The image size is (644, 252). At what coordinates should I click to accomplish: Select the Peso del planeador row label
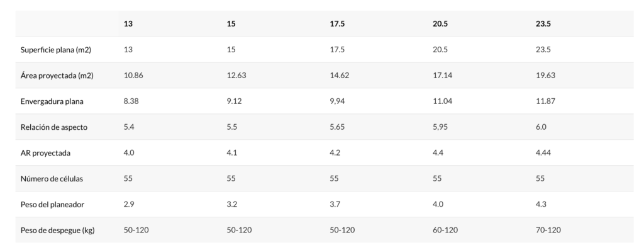[52, 205]
